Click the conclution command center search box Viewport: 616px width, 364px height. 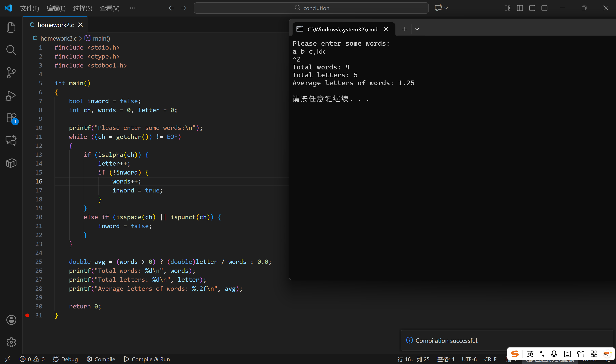point(311,8)
